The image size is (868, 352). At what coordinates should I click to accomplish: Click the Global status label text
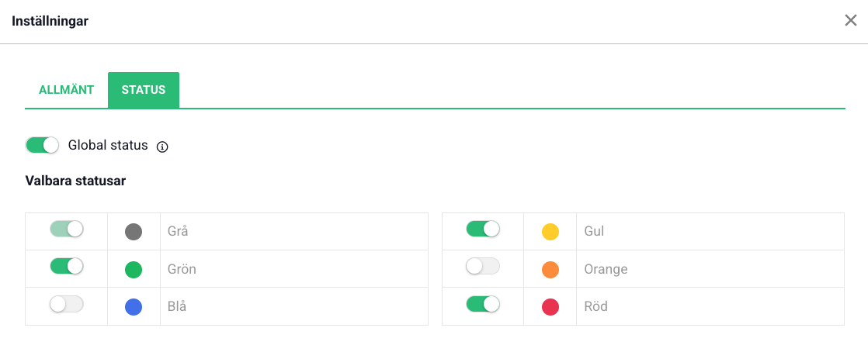click(x=108, y=145)
